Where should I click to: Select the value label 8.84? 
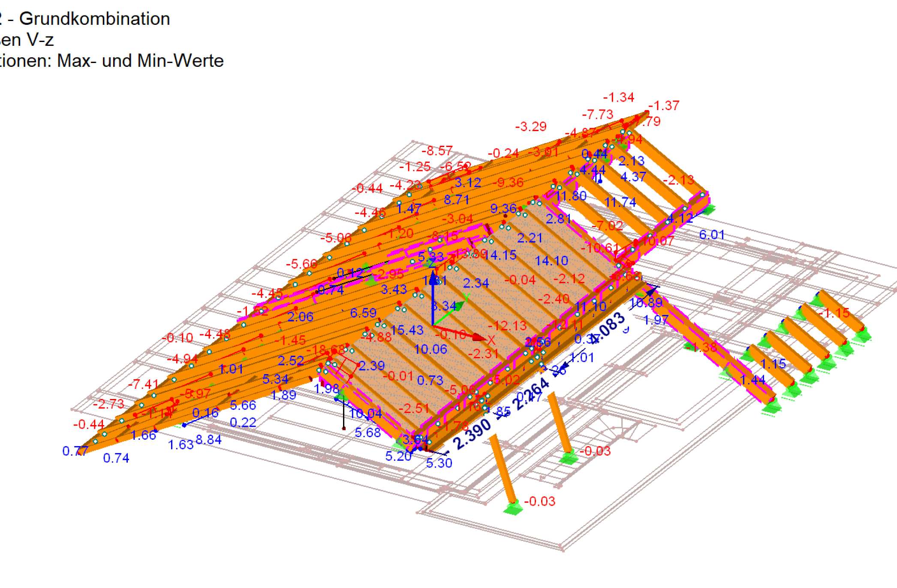[208, 440]
